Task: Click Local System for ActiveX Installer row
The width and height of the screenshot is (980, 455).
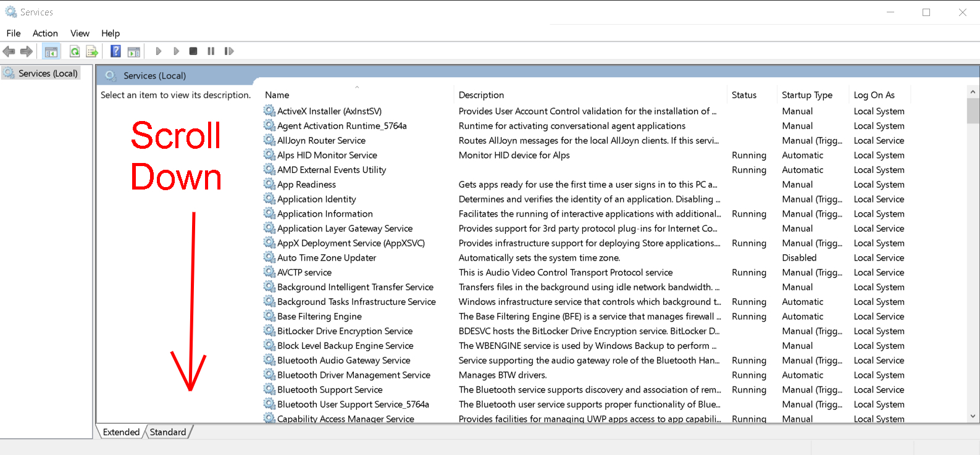Action: pos(879,111)
